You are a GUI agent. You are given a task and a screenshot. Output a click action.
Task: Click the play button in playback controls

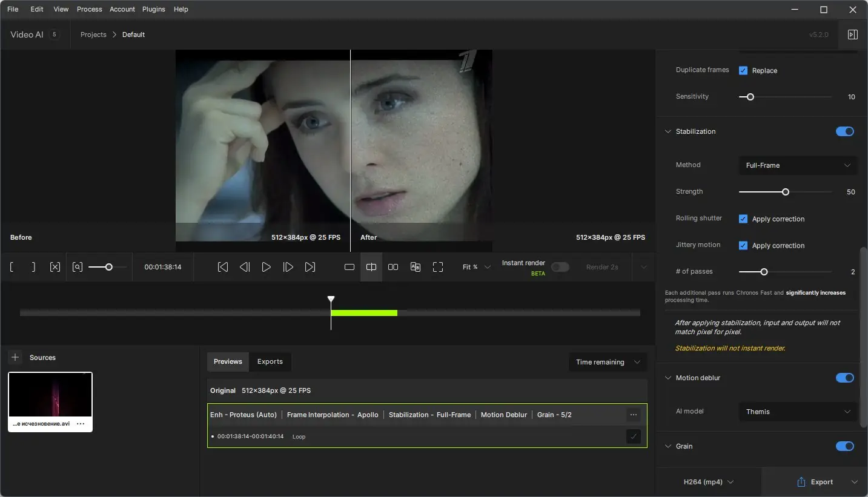[x=266, y=267]
